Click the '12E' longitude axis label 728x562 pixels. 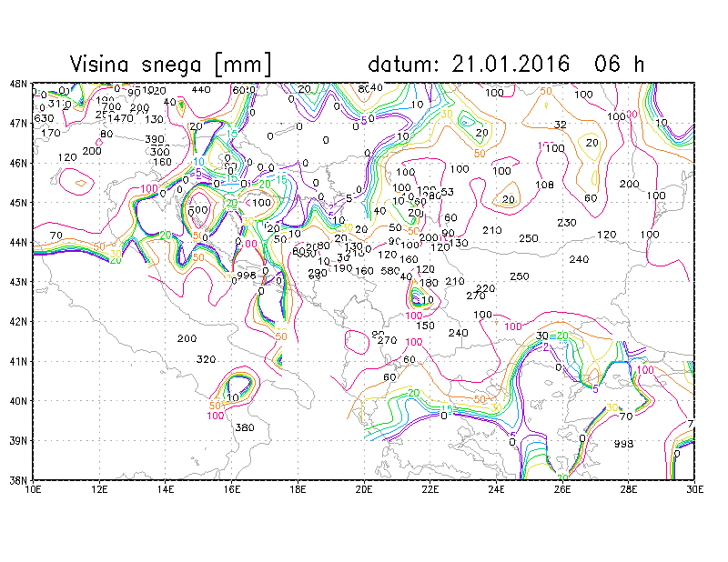click(x=99, y=489)
